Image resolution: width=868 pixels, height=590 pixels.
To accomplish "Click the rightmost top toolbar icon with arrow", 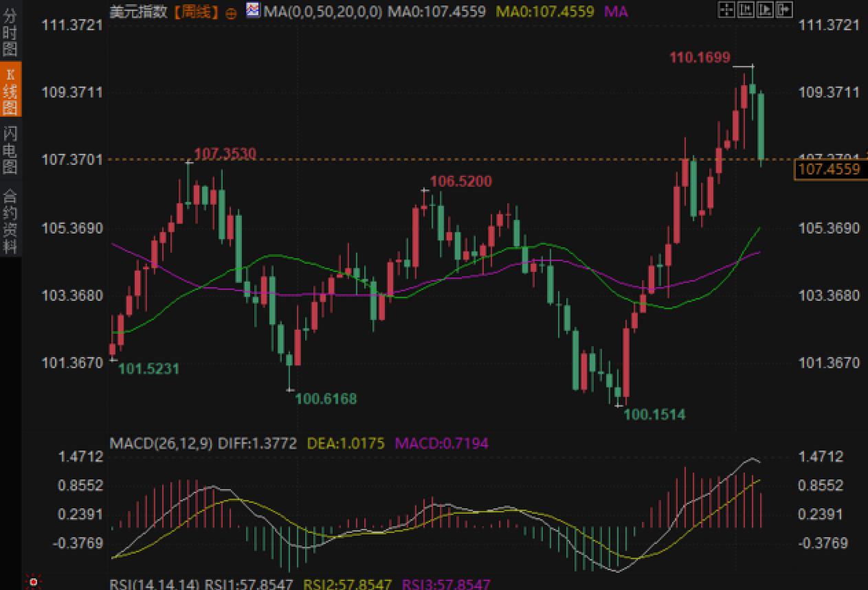I will pyautogui.click(x=783, y=10).
